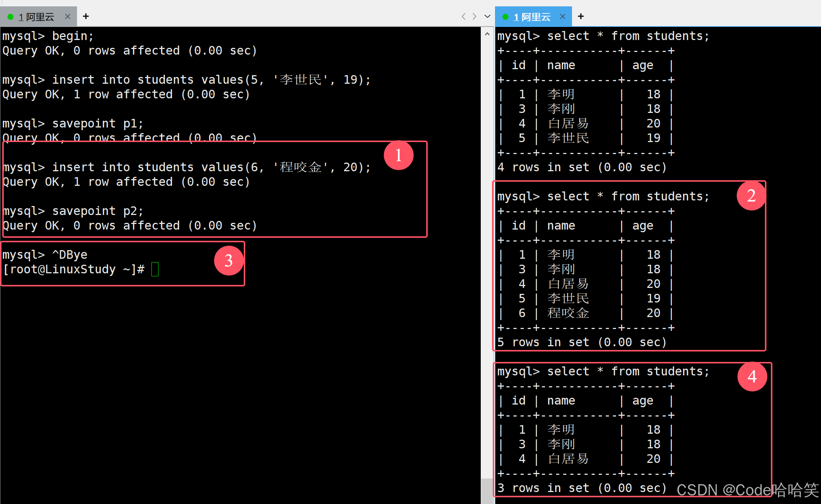The width and height of the screenshot is (821, 504).
Task: Click the next tab arrow
Action: [474, 16]
